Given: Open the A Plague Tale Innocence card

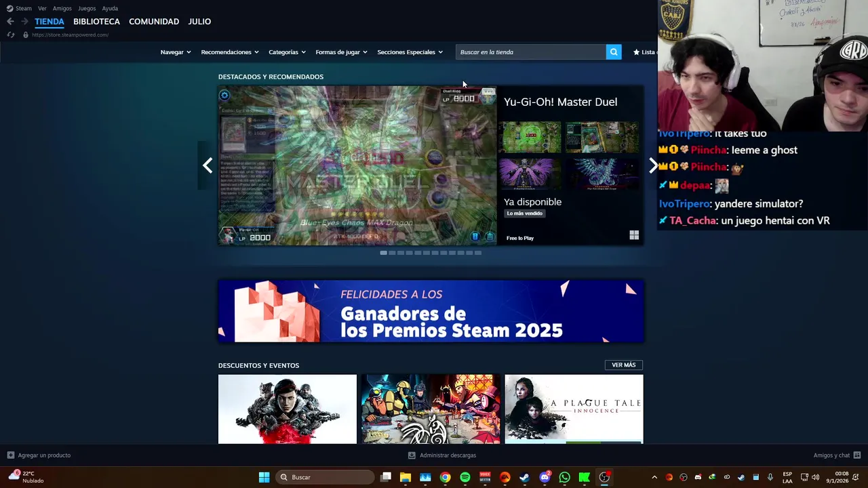Looking at the screenshot, I should (x=574, y=409).
